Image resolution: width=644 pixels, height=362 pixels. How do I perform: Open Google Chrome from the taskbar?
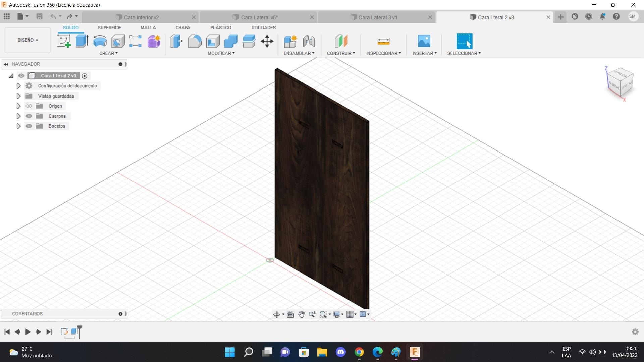359,352
